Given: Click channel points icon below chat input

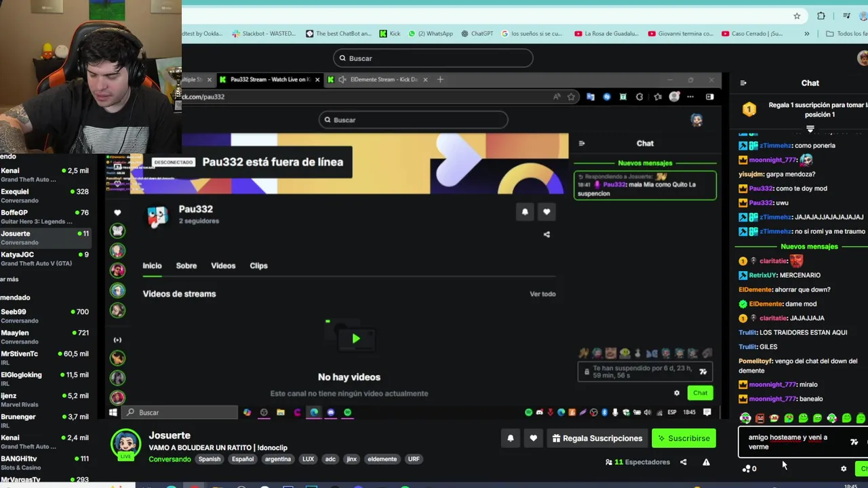Looking at the screenshot, I should point(747,468).
